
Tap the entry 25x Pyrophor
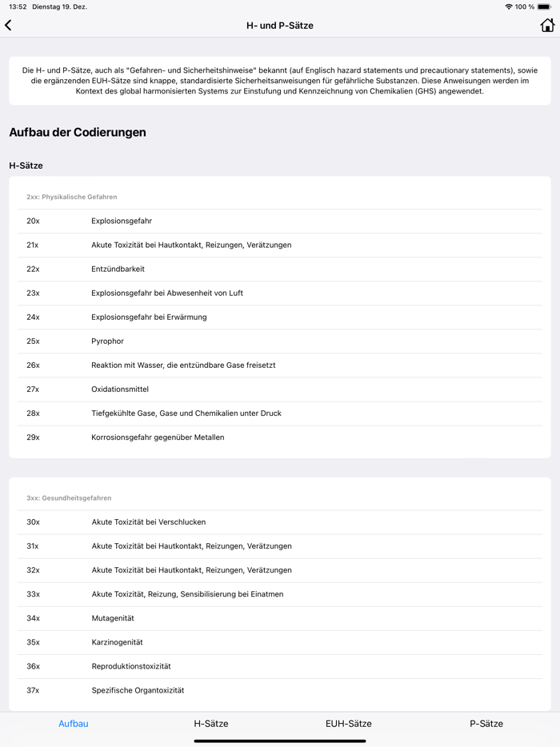coord(280,341)
